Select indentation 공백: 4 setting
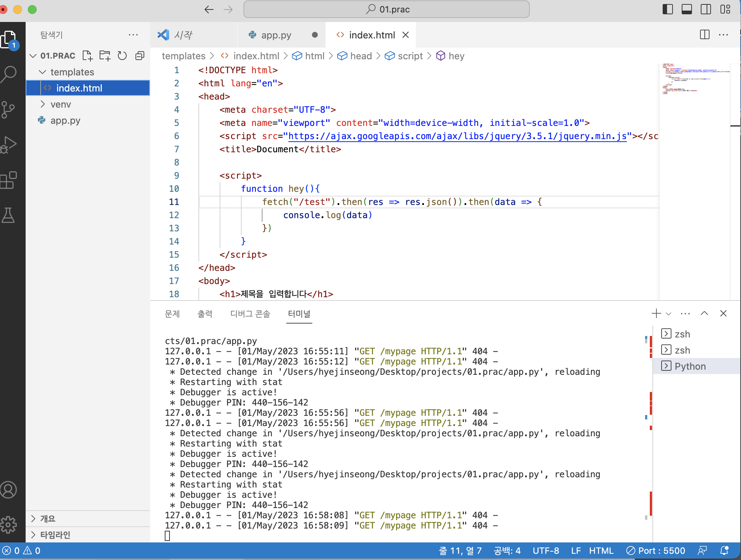741x560 pixels. (507, 550)
